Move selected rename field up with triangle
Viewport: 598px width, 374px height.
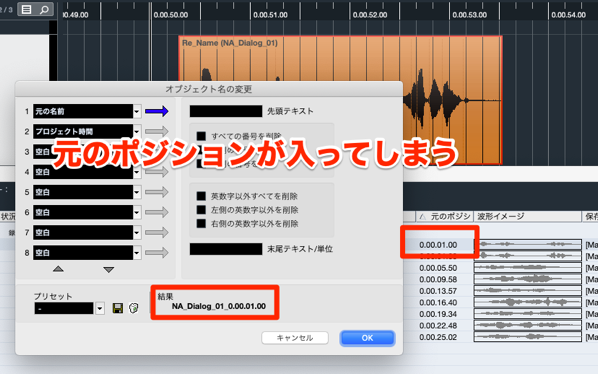58,269
